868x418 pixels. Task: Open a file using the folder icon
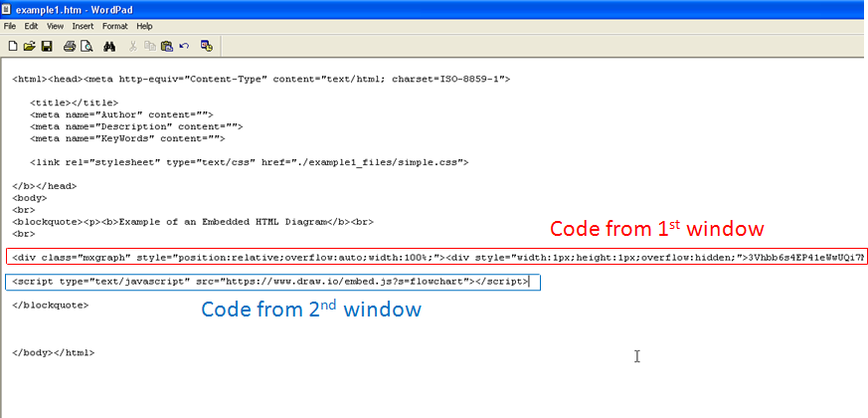pyautogui.click(x=30, y=47)
